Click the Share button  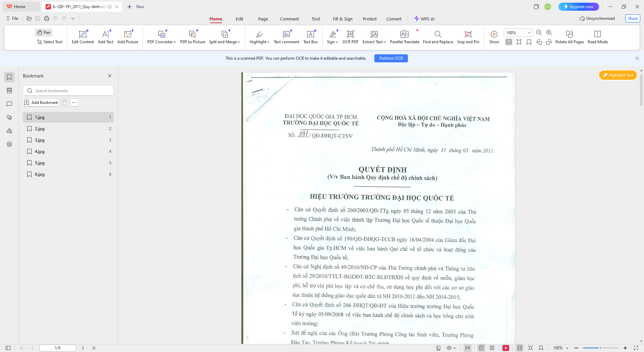[x=633, y=18]
